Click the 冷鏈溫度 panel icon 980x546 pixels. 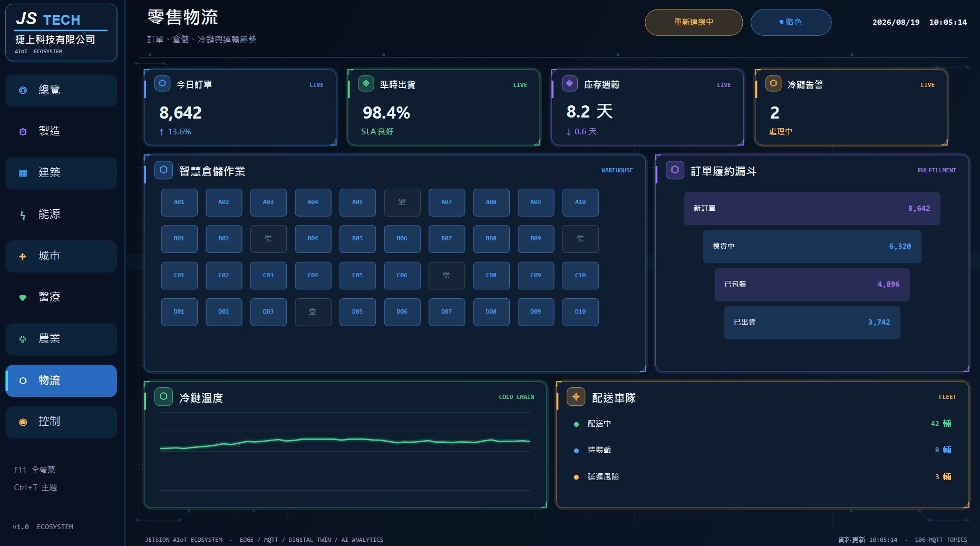pyautogui.click(x=163, y=396)
